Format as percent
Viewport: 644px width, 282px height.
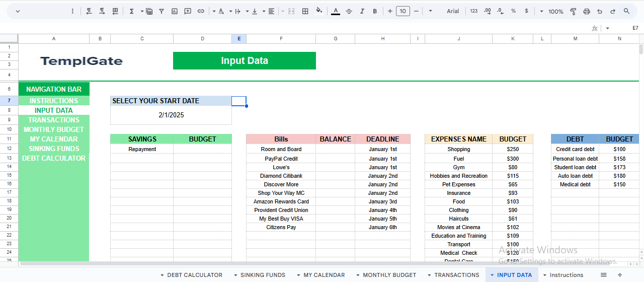pos(513,11)
